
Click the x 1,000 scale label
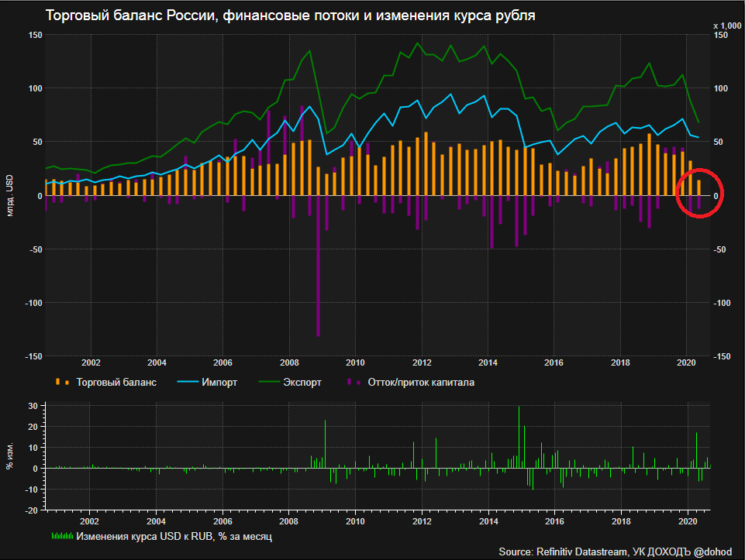pos(726,26)
